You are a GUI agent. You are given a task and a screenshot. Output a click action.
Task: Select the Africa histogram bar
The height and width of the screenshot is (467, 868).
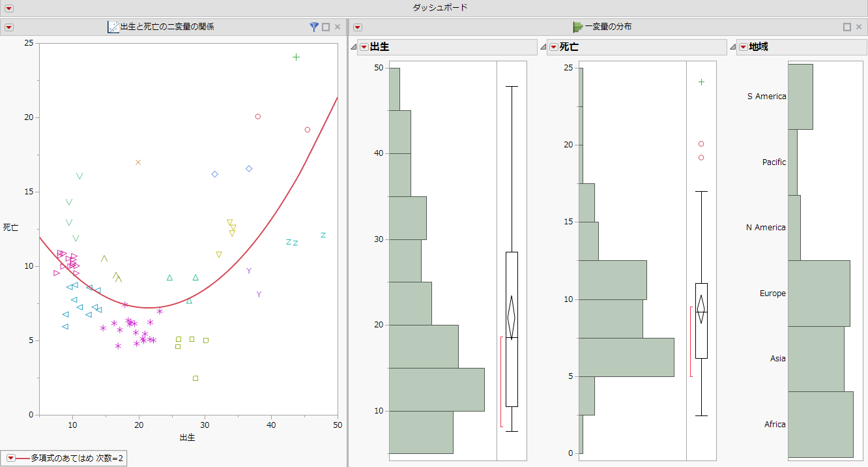(820, 425)
